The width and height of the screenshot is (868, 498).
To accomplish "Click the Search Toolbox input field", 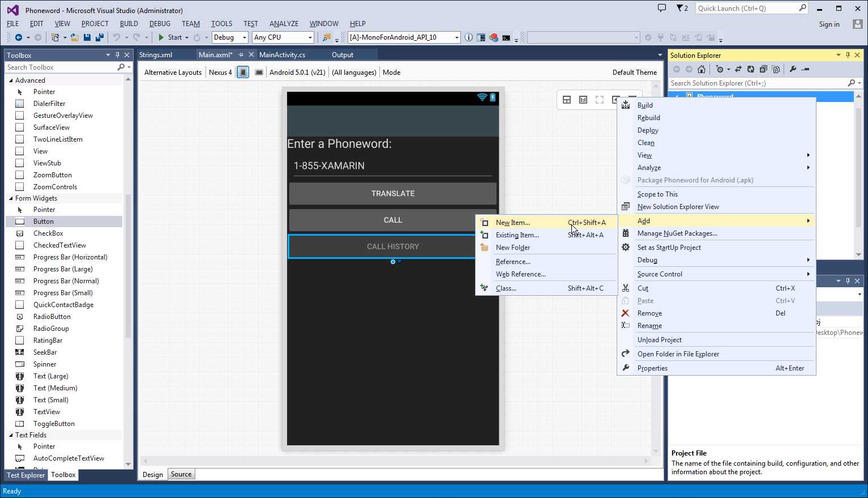I will [60, 67].
